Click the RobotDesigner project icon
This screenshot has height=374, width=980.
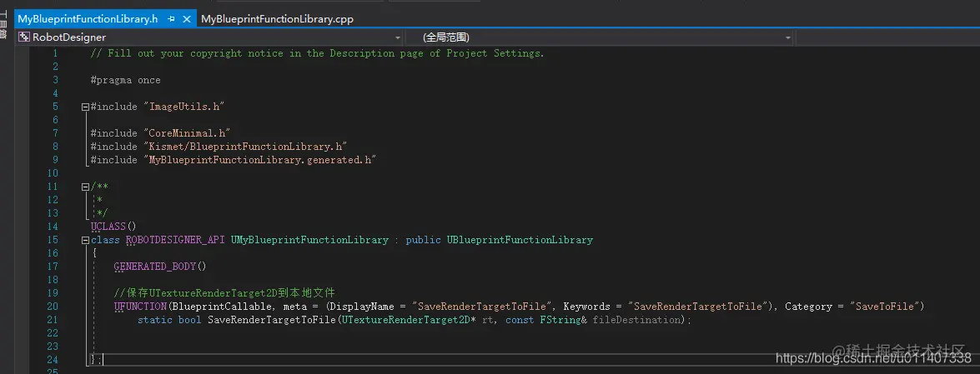[x=24, y=37]
